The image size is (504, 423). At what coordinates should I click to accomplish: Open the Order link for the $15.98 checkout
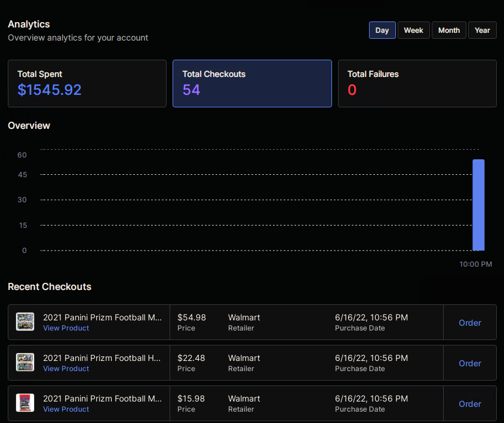click(469, 403)
